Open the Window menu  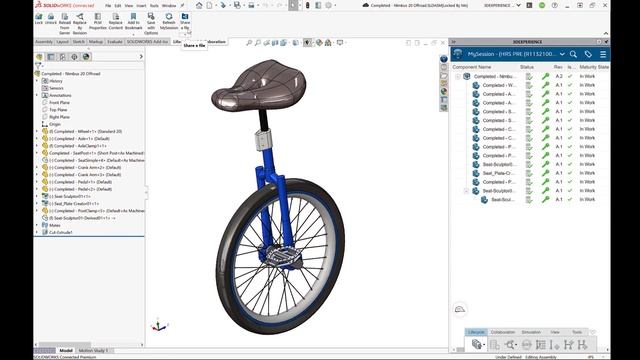tap(169, 6)
